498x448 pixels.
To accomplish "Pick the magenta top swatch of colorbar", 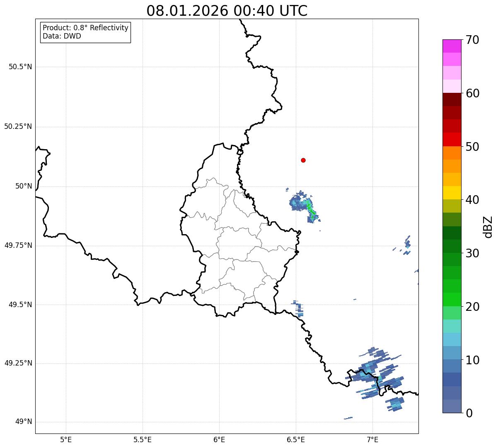I will (452, 46).
